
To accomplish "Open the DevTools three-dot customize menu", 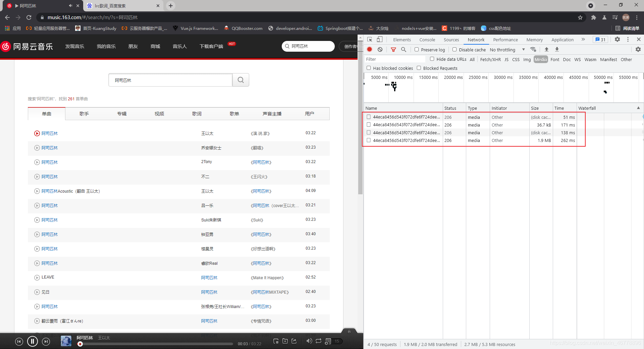I will [628, 39].
